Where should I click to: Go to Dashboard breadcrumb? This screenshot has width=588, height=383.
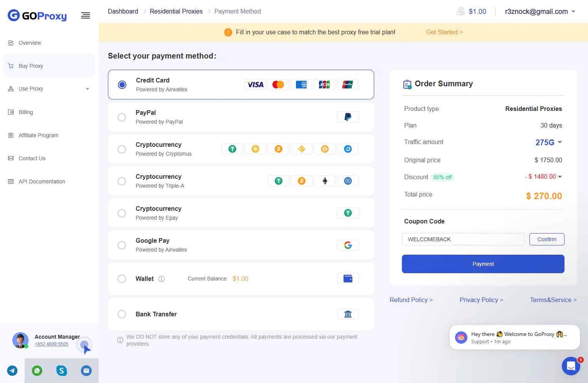coord(123,12)
